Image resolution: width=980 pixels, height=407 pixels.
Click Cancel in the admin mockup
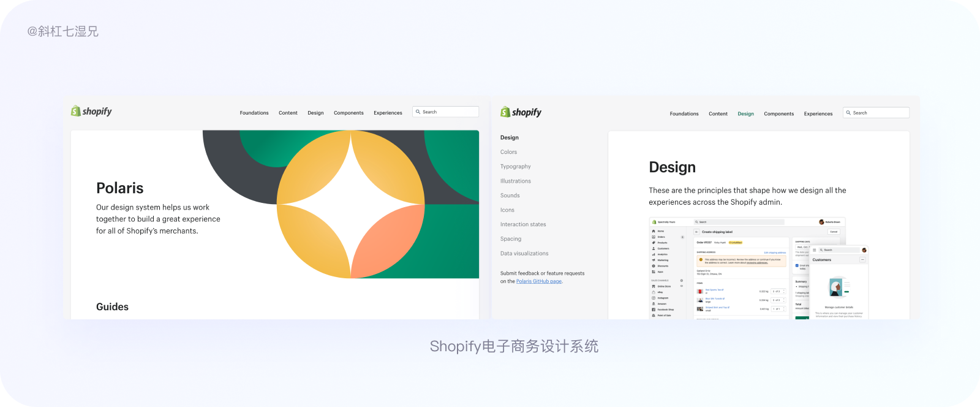834,232
